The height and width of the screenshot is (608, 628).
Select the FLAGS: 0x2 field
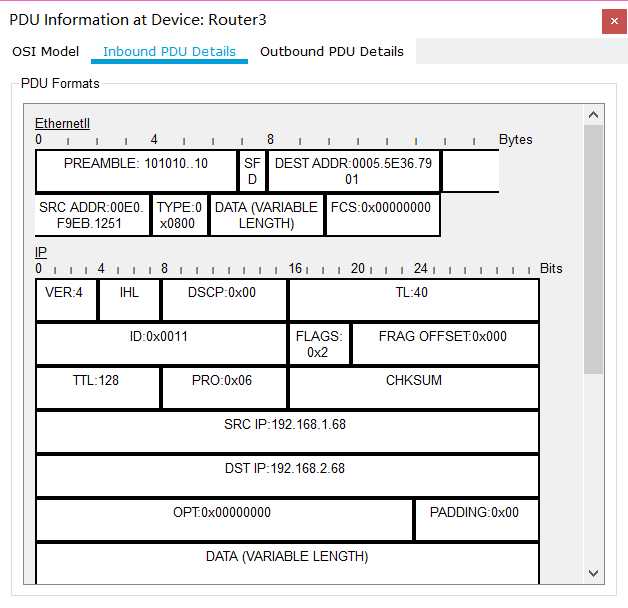319,344
